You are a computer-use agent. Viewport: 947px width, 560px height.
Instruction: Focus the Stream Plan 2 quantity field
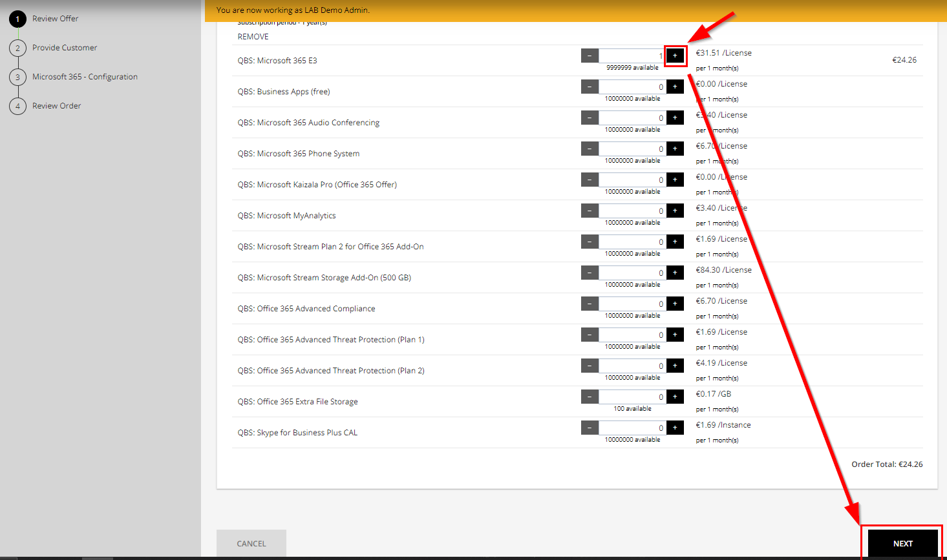click(632, 242)
